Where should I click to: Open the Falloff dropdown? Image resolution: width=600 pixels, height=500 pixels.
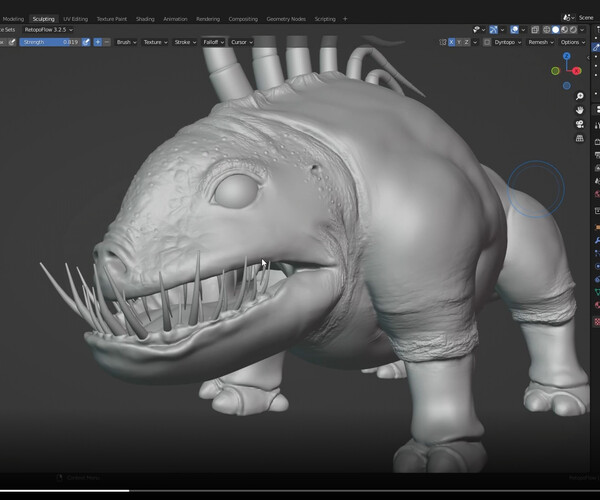[x=213, y=42]
